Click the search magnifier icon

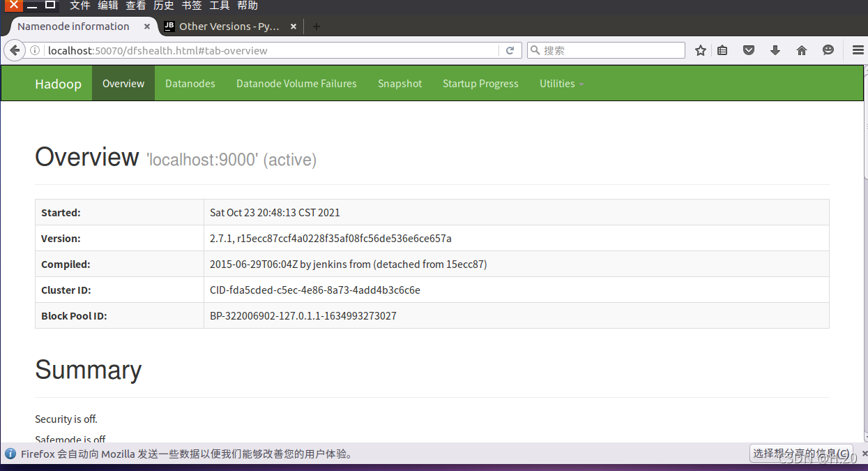(x=535, y=50)
